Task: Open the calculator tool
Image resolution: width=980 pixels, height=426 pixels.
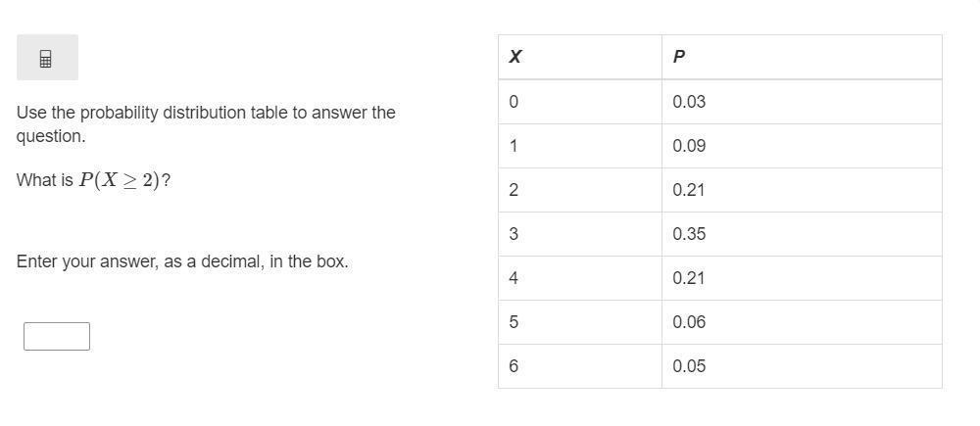Action: [x=46, y=59]
